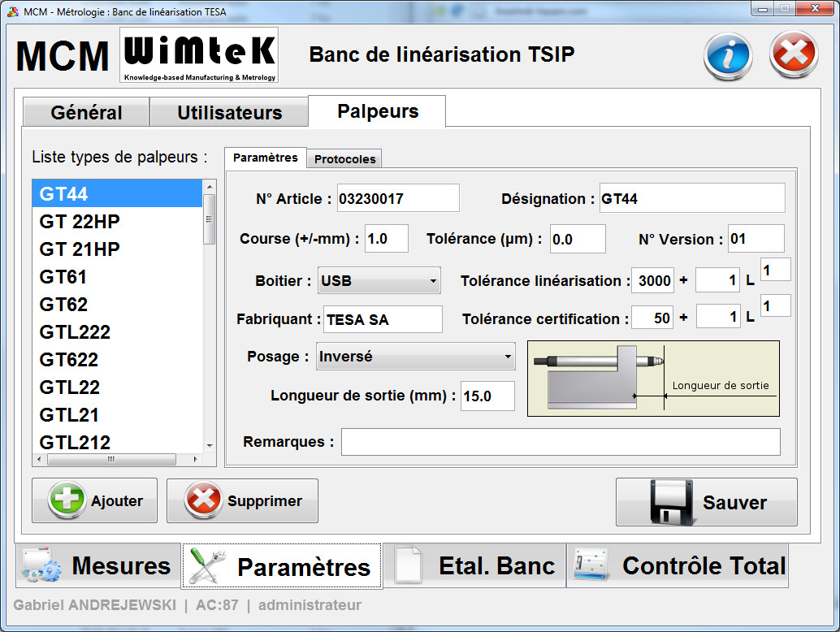840x632 pixels.
Task: Open the Contrôle Total section
Action: coord(678,565)
